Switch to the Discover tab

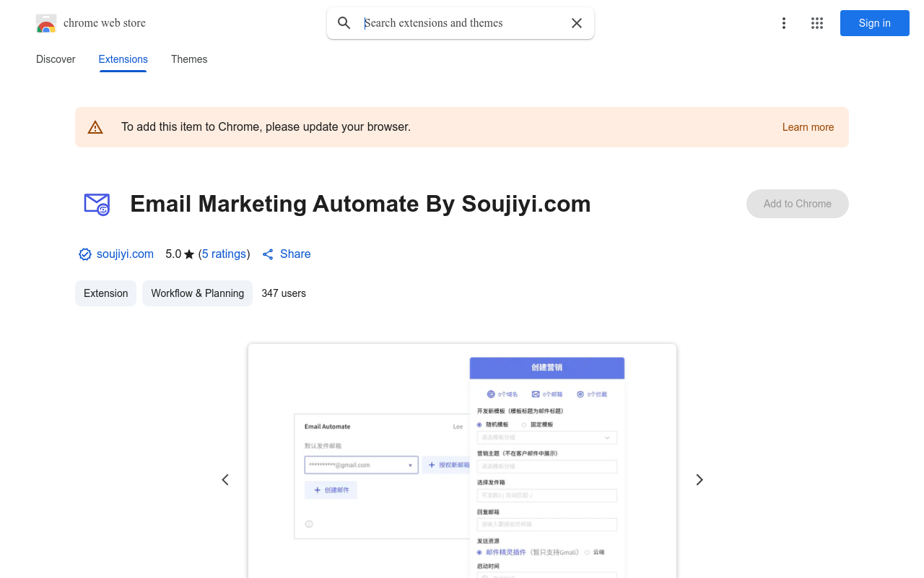click(x=56, y=59)
